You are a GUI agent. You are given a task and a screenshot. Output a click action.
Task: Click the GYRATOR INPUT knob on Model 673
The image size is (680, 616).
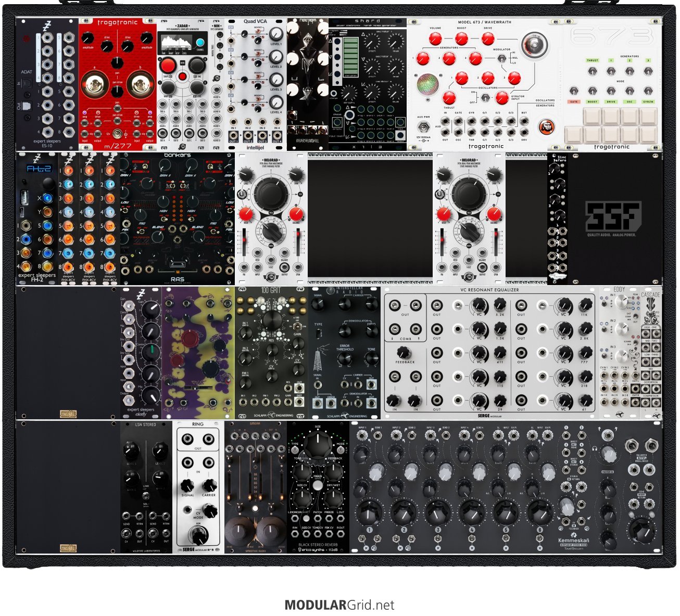point(502,97)
